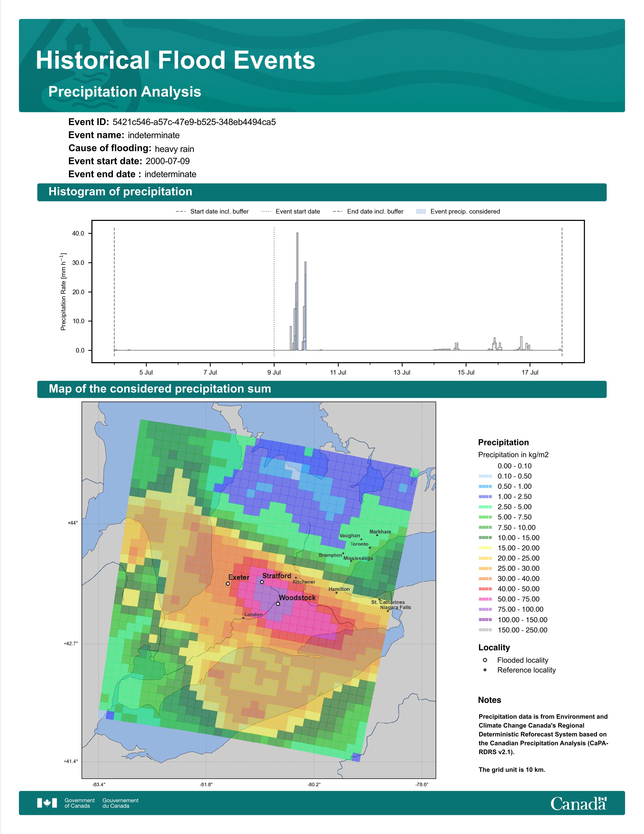Click the Gouvernement du Canada text
Image resolution: width=644 pixels, height=834 pixels.
[120, 803]
